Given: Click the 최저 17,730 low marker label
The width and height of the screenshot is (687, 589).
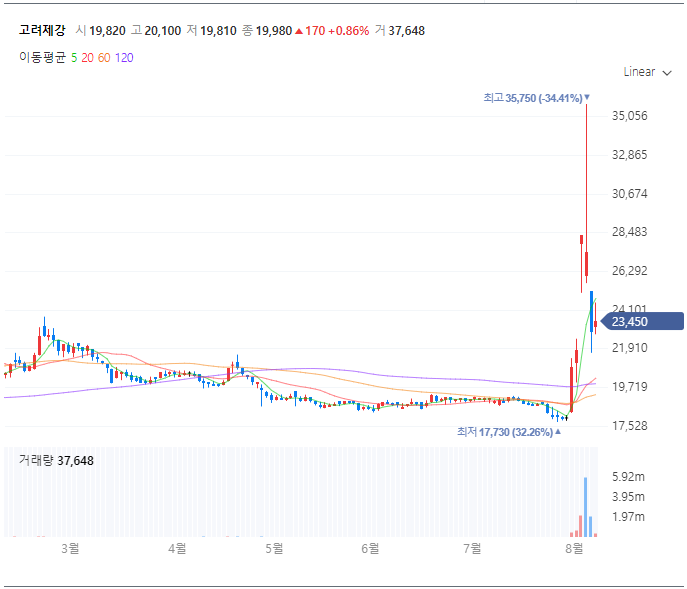Looking at the screenshot, I should (x=509, y=432).
